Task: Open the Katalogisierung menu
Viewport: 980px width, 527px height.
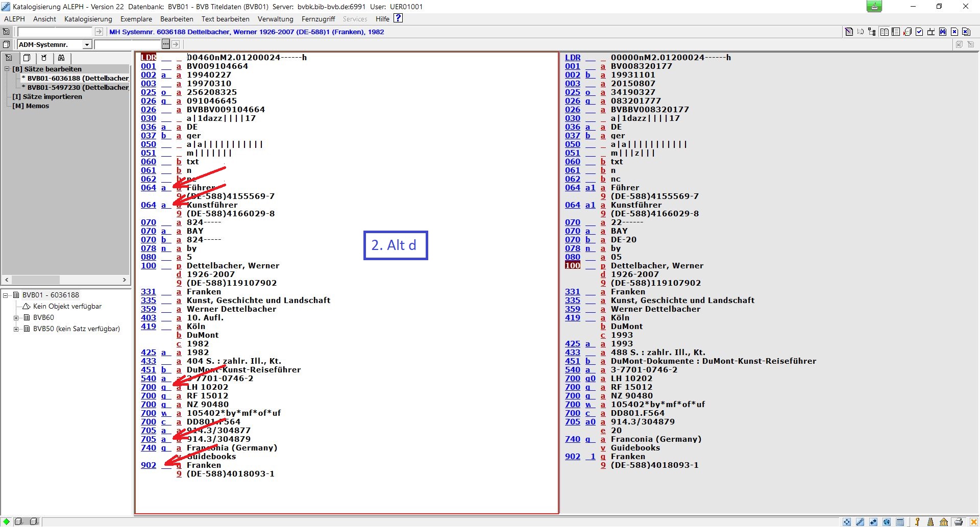Action: 88,19
